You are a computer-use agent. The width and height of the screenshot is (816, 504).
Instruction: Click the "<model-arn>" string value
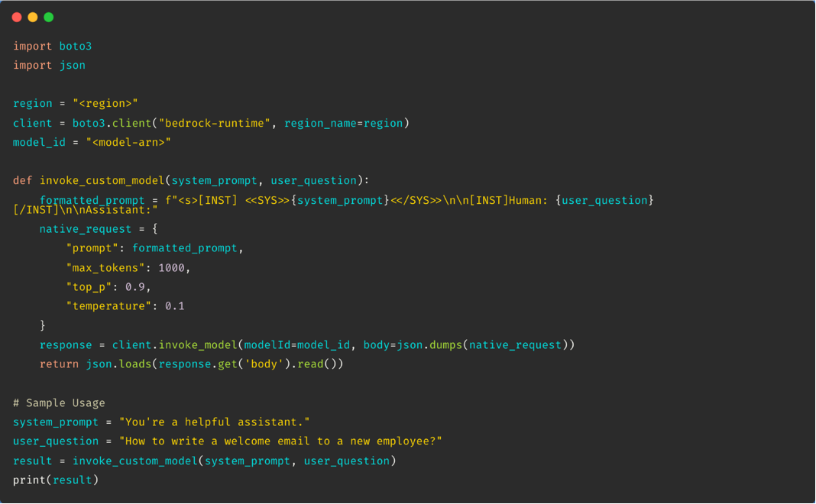[128, 142]
